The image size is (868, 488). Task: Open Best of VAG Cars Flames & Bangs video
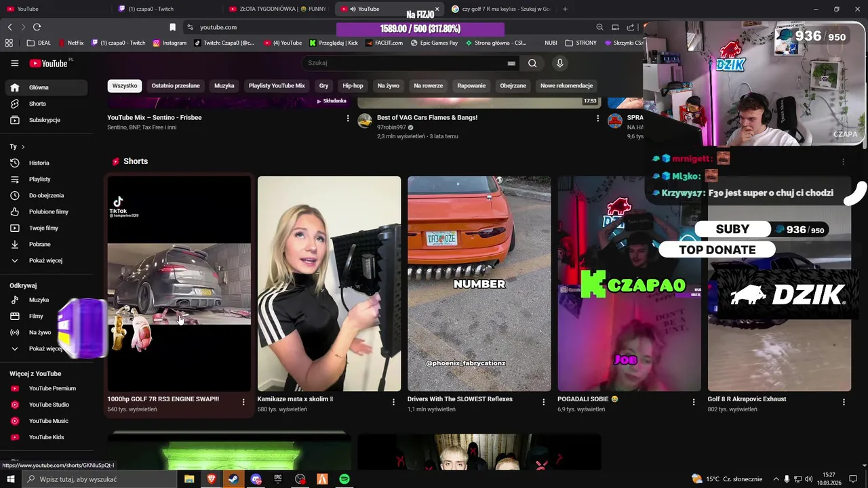[x=427, y=117]
